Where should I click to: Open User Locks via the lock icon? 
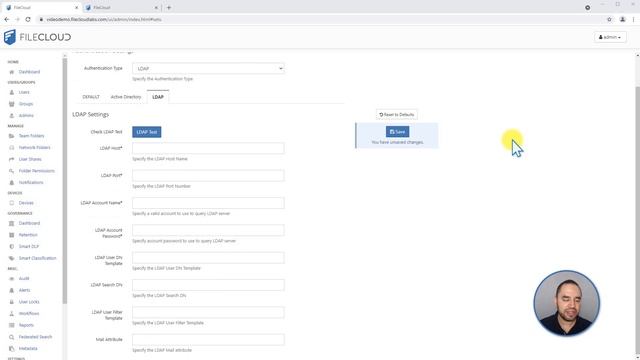click(11, 302)
